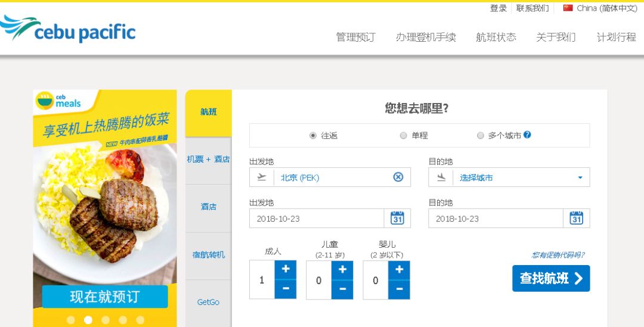Click the 您有促销代码吗? promo link

point(558,255)
